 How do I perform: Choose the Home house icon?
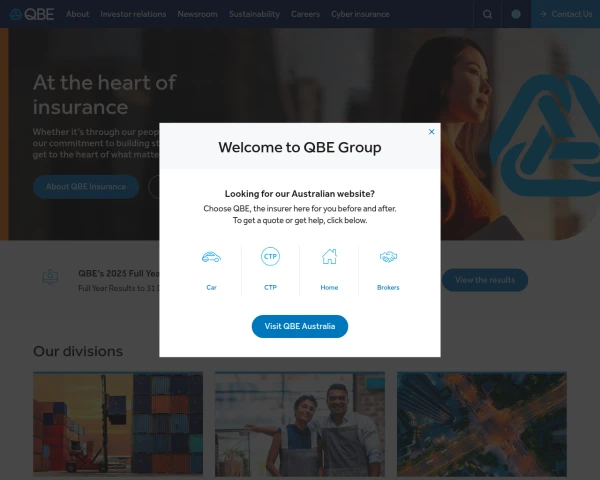[x=329, y=256]
